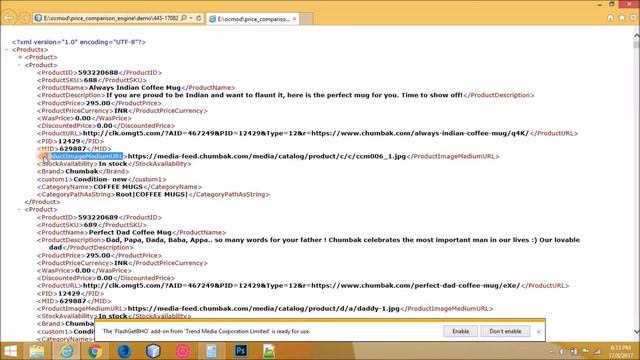
Task: Click the search magnifier in the address bar
Action: tap(184, 18)
